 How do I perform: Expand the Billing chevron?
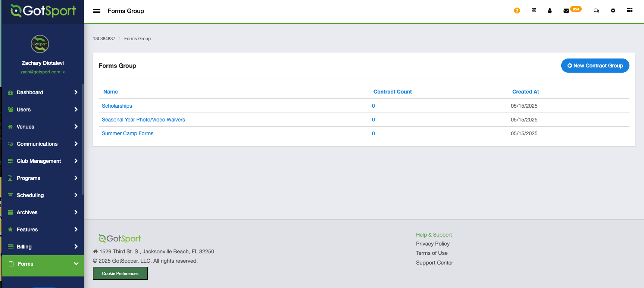76,247
